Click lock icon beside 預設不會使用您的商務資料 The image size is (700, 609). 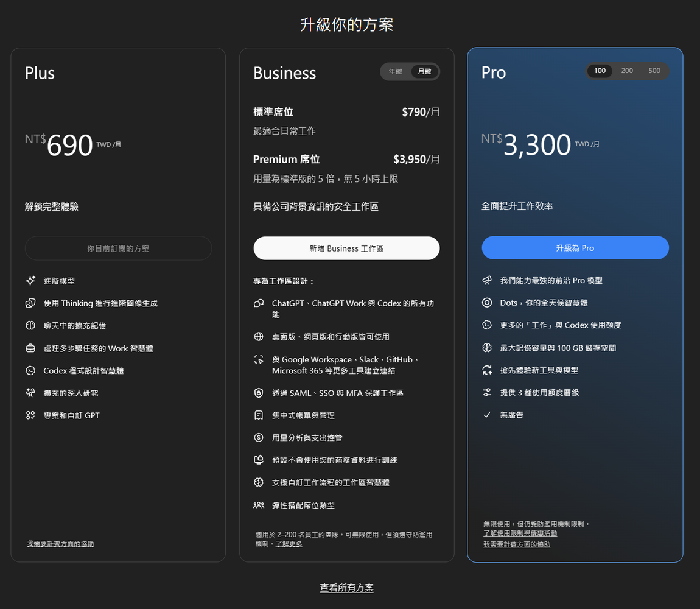pos(259,460)
